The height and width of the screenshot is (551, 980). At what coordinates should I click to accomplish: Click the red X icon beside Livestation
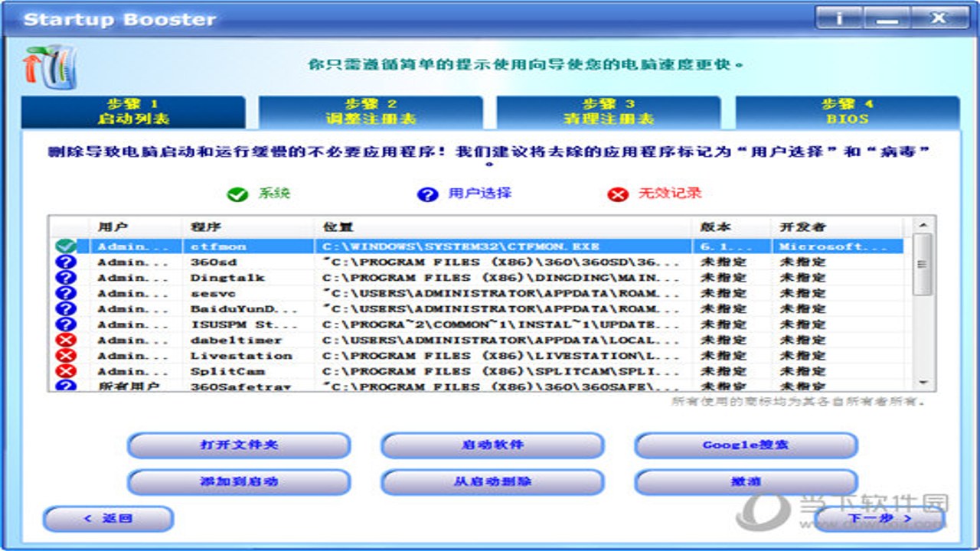[66, 356]
